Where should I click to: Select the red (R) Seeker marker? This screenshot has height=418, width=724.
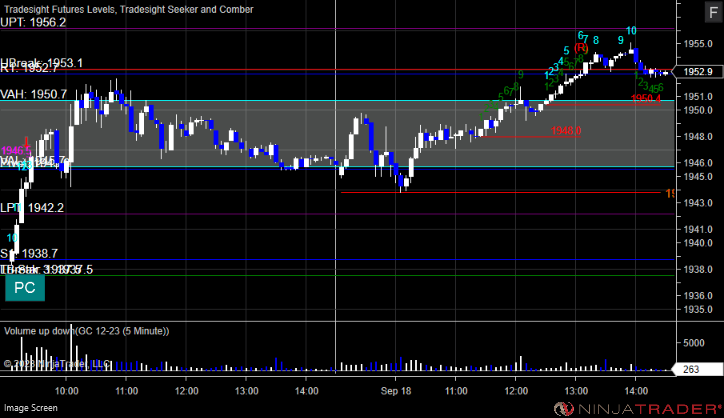(x=581, y=48)
